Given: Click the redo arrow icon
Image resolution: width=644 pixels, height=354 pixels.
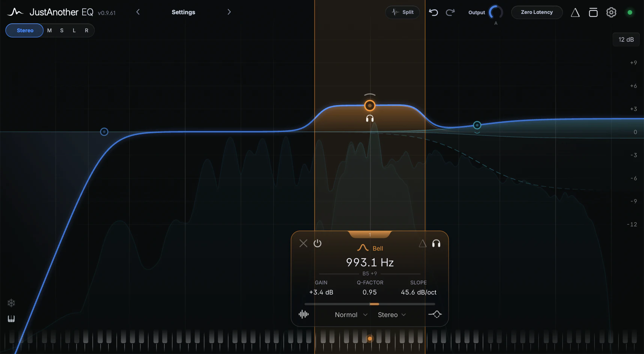Looking at the screenshot, I should click(x=450, y=12).
